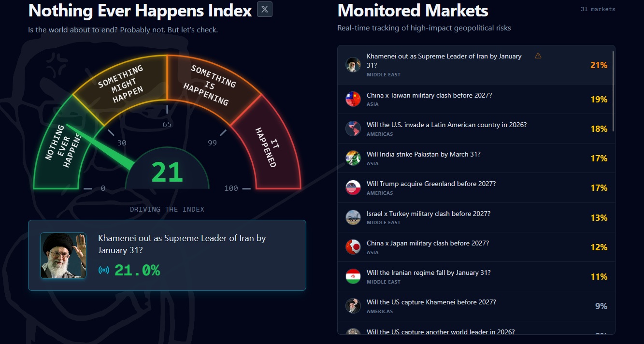Open Israel x Turkey military clash market
The width and height of the screenshot is (644, 344).
pos(476,217)
